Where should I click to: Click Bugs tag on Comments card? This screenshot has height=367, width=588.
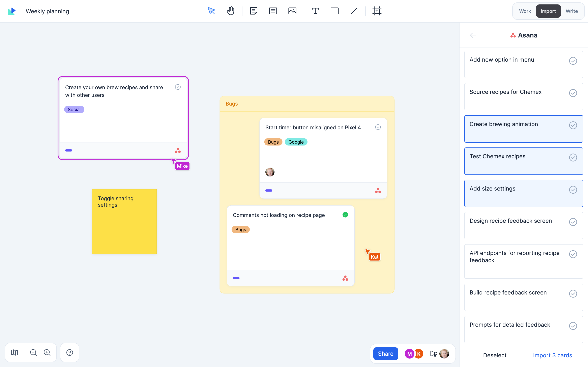[x=240, y=230]
